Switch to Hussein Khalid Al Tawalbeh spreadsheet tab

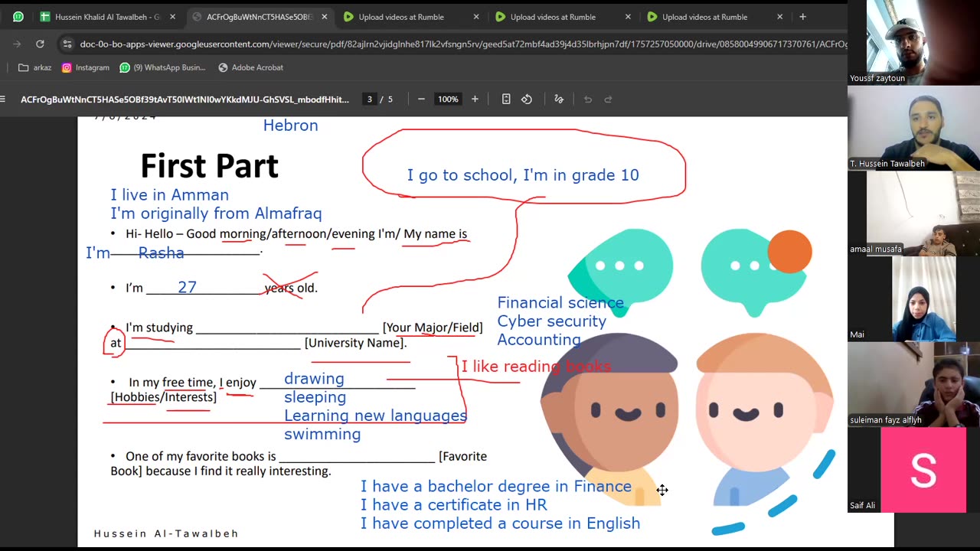tap(108, 17)
